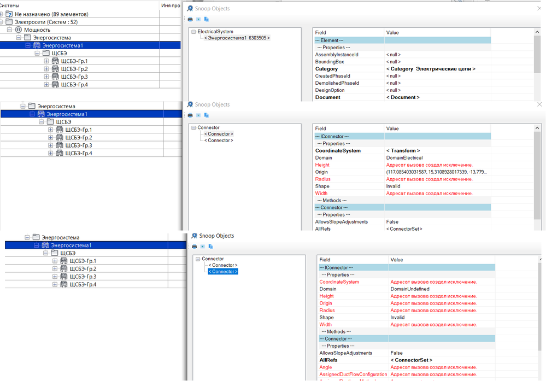
Task: Collapse ЩСБЭ folder node in the bottom tree
Action: point(45,253)
